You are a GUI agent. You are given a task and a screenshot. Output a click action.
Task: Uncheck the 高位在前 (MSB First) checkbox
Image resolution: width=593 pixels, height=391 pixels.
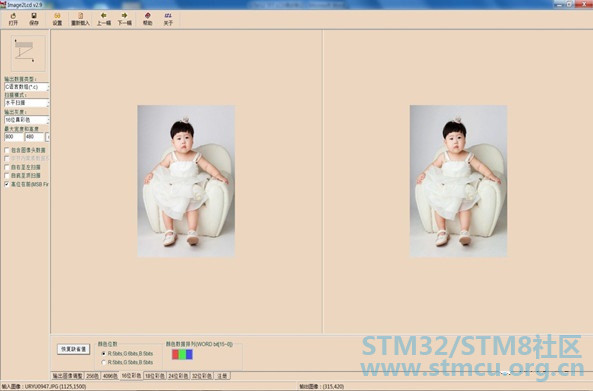click(7, 184)
